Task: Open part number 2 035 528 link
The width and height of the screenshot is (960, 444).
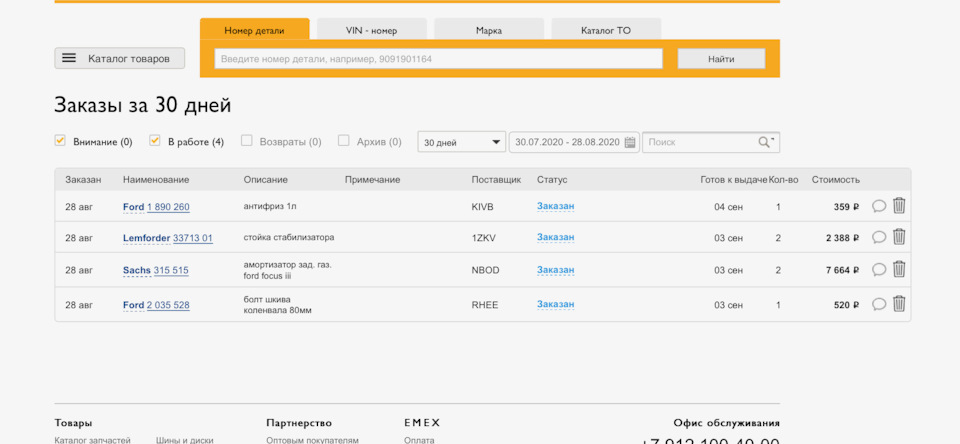Action: tap(168, 305)
